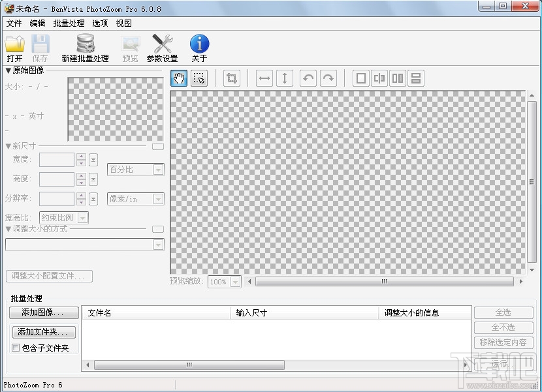
Task: Switch to side-by-side split view icon
Action: click(398, 78)
